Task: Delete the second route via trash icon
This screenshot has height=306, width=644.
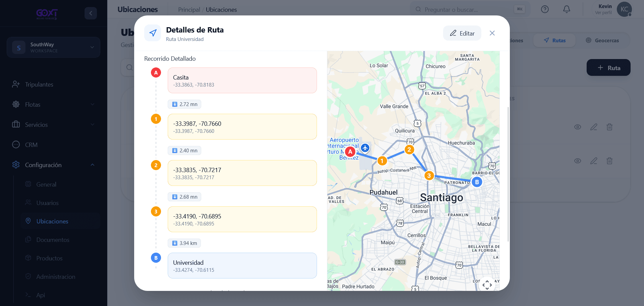Action: click(609, 161)
